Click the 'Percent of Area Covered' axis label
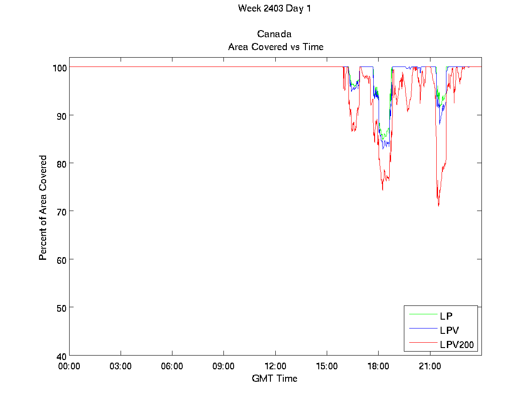This screenshot has width=532, height=399. (x=43, y=207)
